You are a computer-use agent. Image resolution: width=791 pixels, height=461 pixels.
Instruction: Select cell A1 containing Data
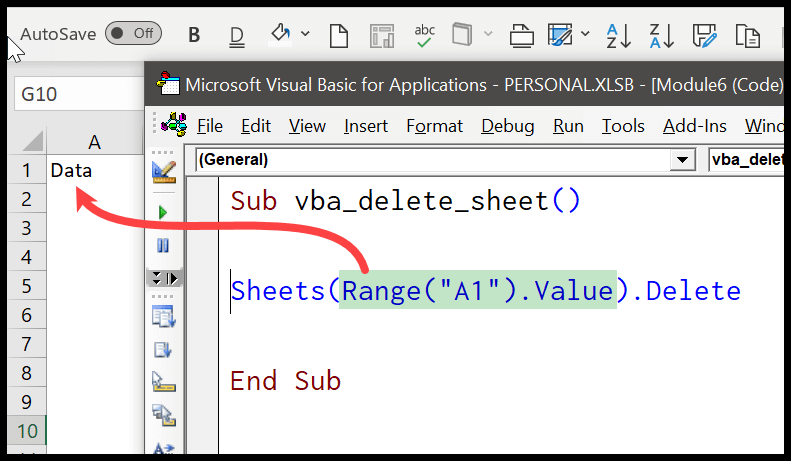click(x=94, y=170)
